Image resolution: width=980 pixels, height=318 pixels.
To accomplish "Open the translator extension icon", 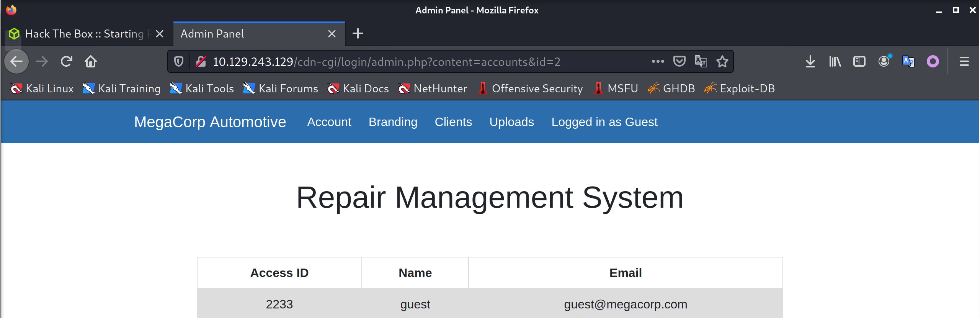I will tap(908, 61).
